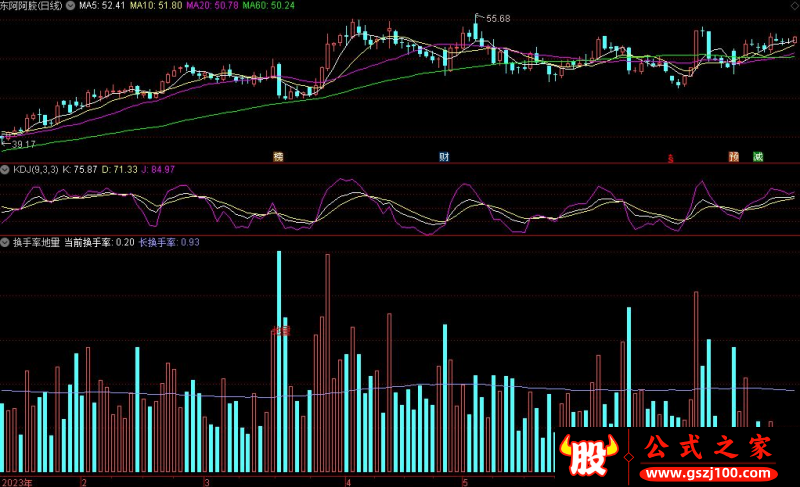Screen dimensions: 800x487
Task: Click the 财 event marker icon
Action: coord(444,157)
